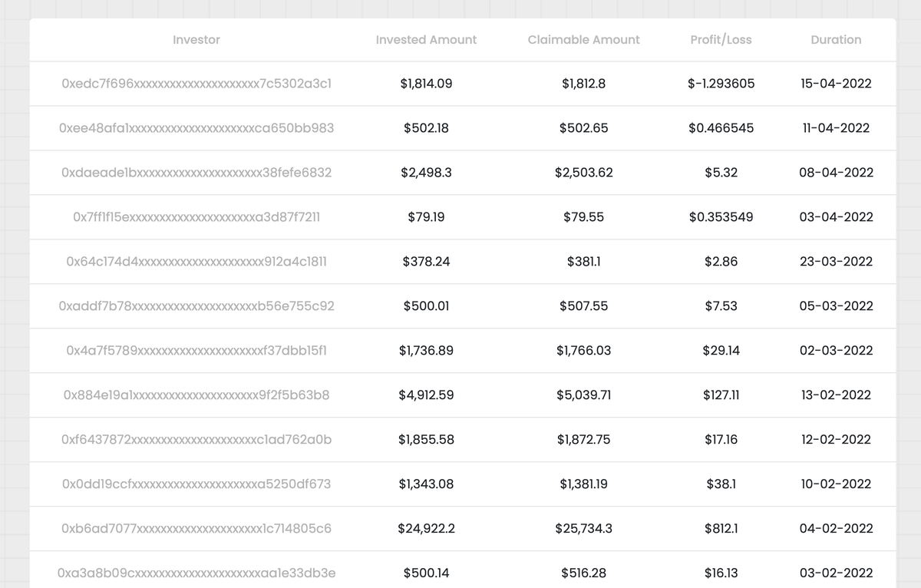Select investor 0xdaeade1b...38fefe6832

tap(196, 173)
